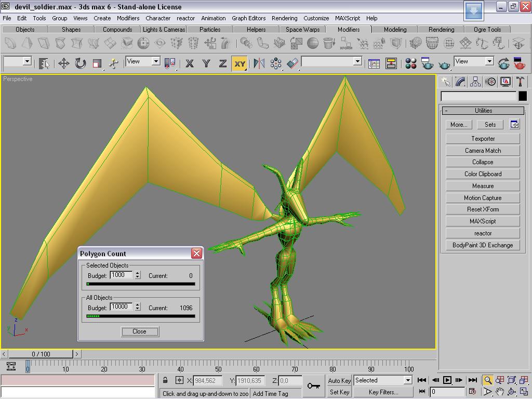Click the Zoom viewport navigation tool
Image resolution: width=532 pixels, height=399 pixels.
click(487, 380)
